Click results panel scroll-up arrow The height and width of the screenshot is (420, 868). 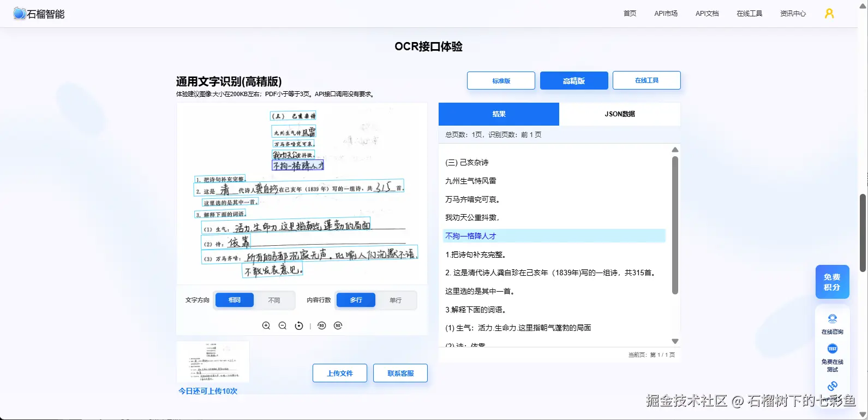[x=675, y=150]
